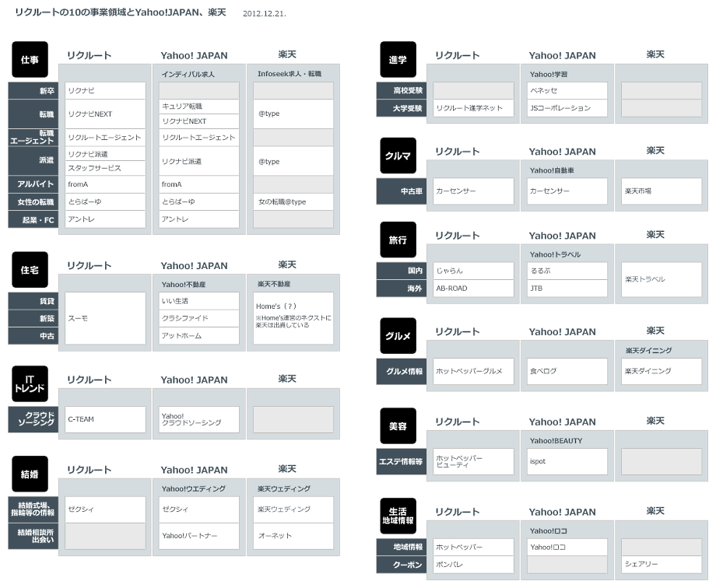Screen dimensions: 716x588
Task: Select the 女の転職@type cell
Action: [293, 201]
